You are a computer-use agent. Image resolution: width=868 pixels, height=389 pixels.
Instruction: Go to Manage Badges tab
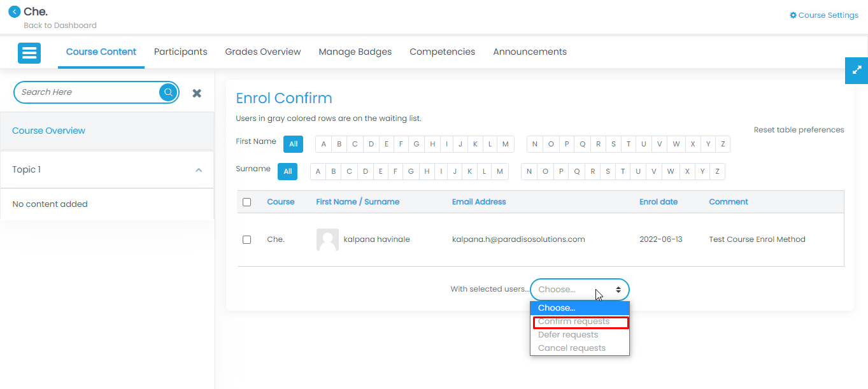(355, 52)
